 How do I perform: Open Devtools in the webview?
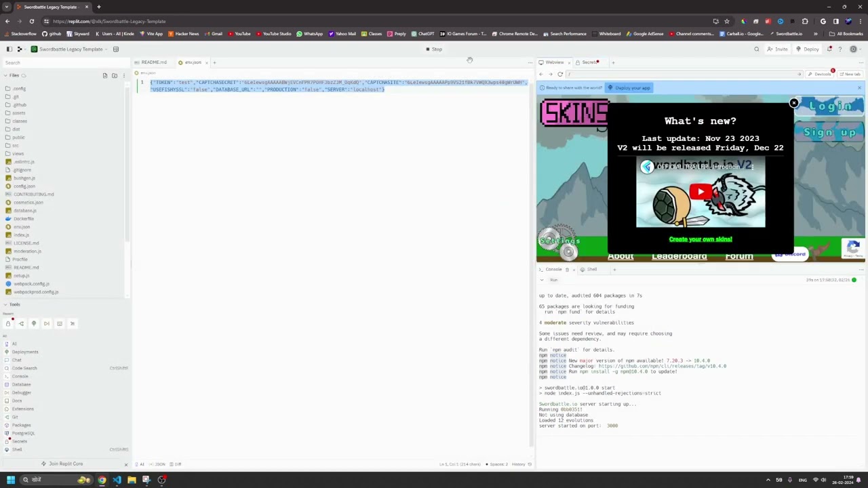coord(821,74)
